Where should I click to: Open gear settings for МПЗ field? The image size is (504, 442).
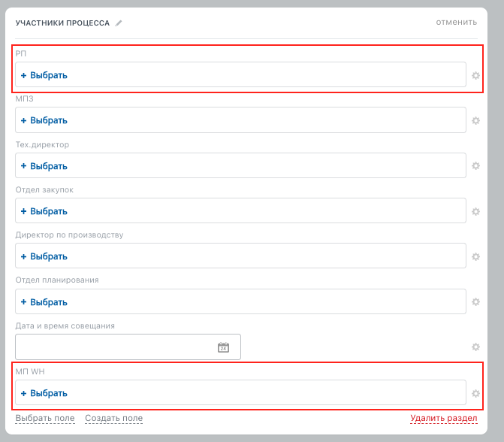(x=475, y=121)
